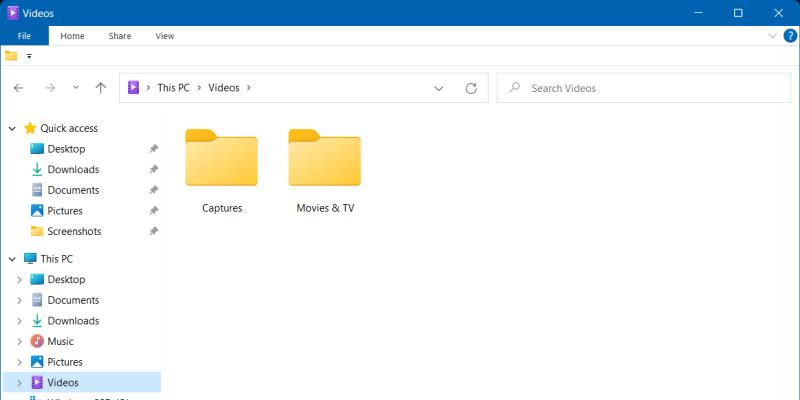Minimize the Videos window

pyautogui.click(x=698, y=13)
